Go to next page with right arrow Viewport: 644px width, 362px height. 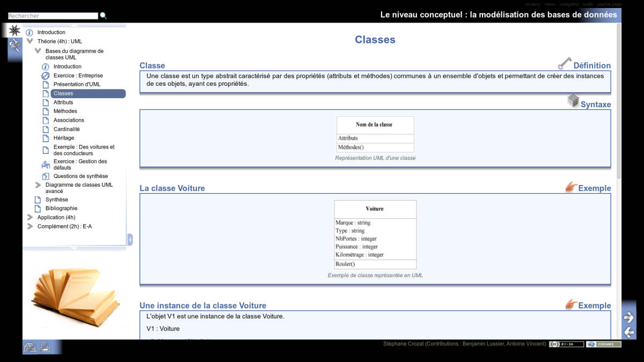(x=628, y=317)
